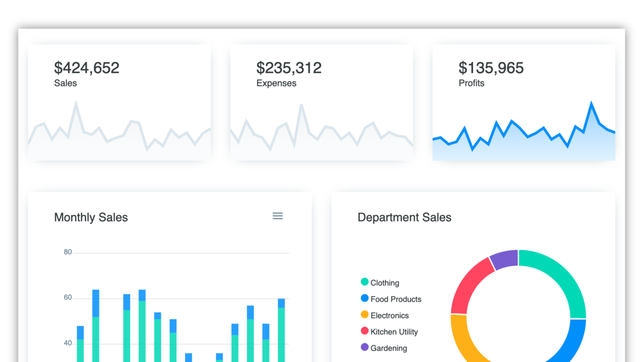Select the orange Electronics donut segment
This screenshot has width=644, height=362.
point(463,338)
